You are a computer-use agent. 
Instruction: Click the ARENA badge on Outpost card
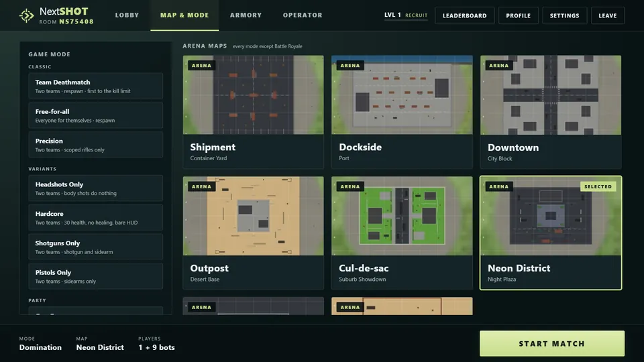[x=201, y=186]
